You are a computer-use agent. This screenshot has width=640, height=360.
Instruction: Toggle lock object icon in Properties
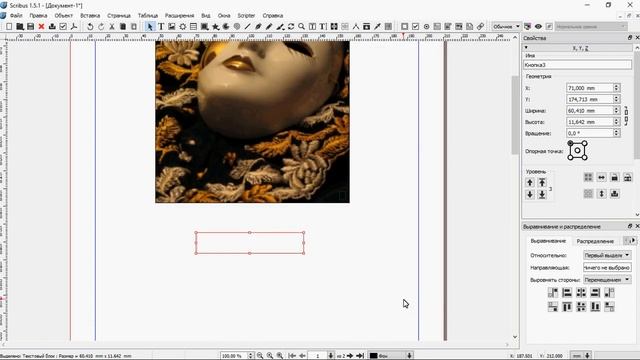tap(614, 178)
